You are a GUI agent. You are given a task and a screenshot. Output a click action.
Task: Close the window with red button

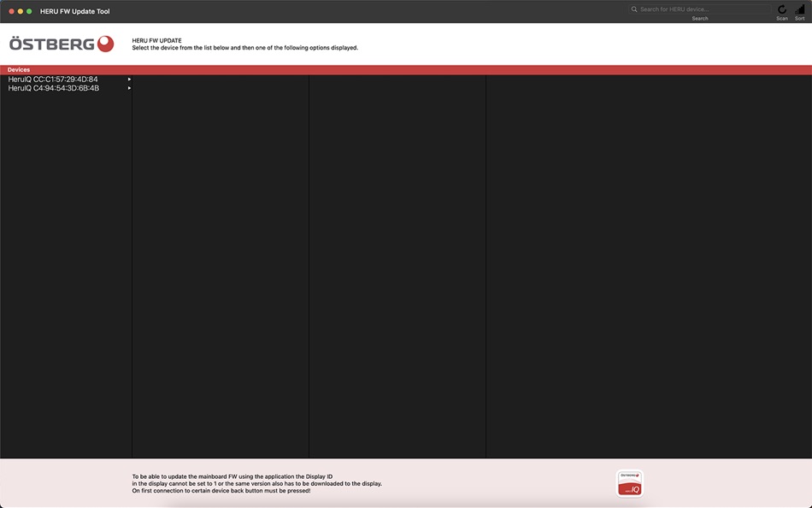11,11
